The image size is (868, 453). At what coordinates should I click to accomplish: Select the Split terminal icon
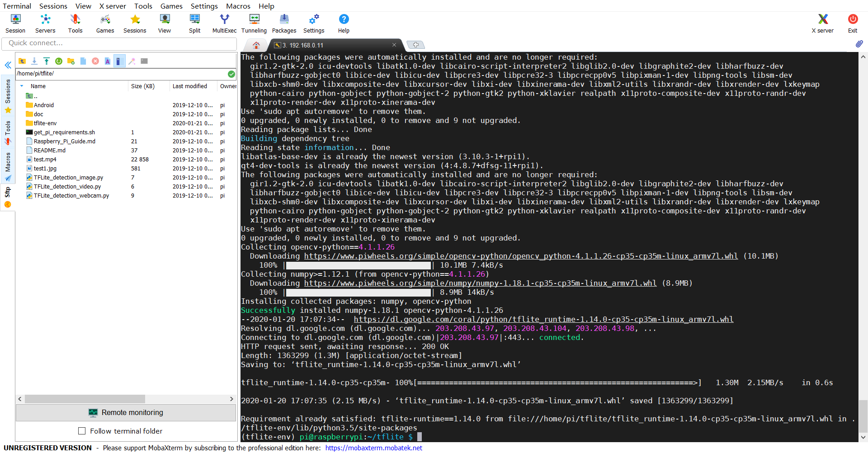(195, 24)
